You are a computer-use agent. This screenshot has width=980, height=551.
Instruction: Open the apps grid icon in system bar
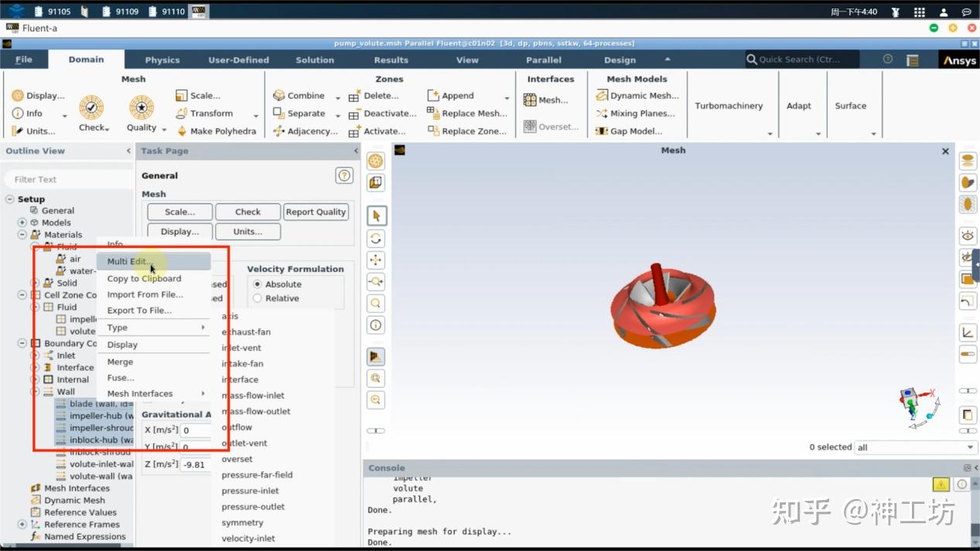point(919,12)
